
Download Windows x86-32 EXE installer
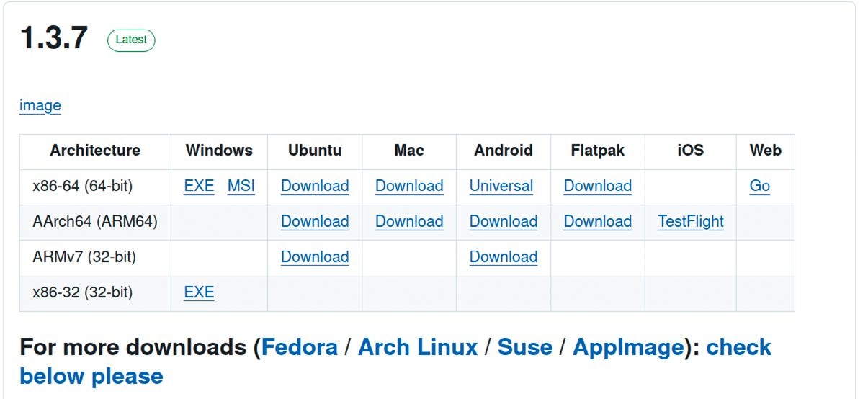coord(199,292)
